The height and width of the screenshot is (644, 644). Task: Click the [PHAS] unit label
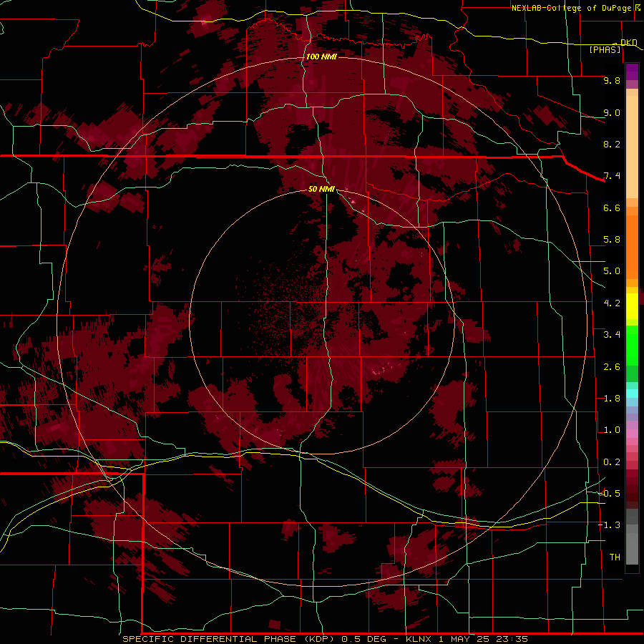pos(605,49)
